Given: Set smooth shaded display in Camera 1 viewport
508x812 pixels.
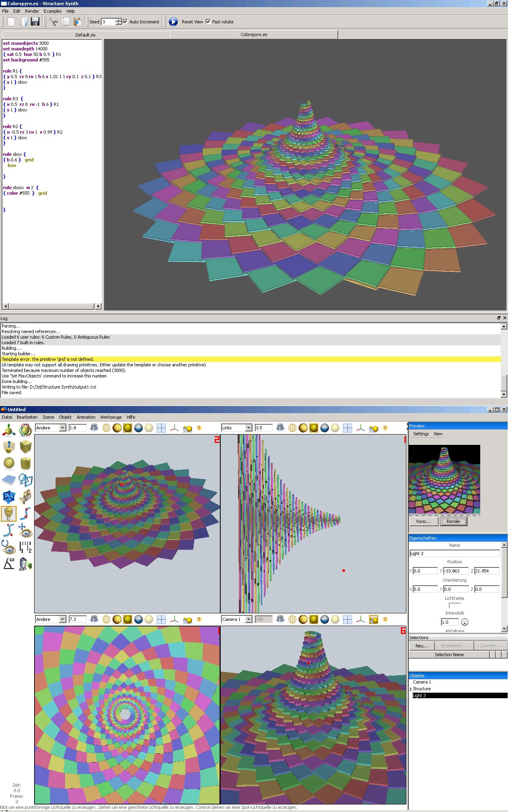Looking at the screenshot, I should pyautogui.click(x=314, y=619).
